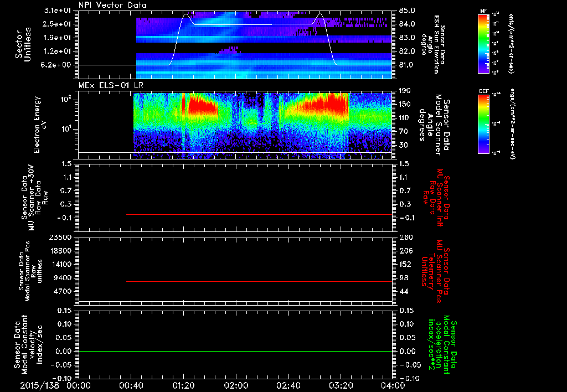Click the '2015/138' date label
Screen dimensions: 567x392
tap(39, 385)
